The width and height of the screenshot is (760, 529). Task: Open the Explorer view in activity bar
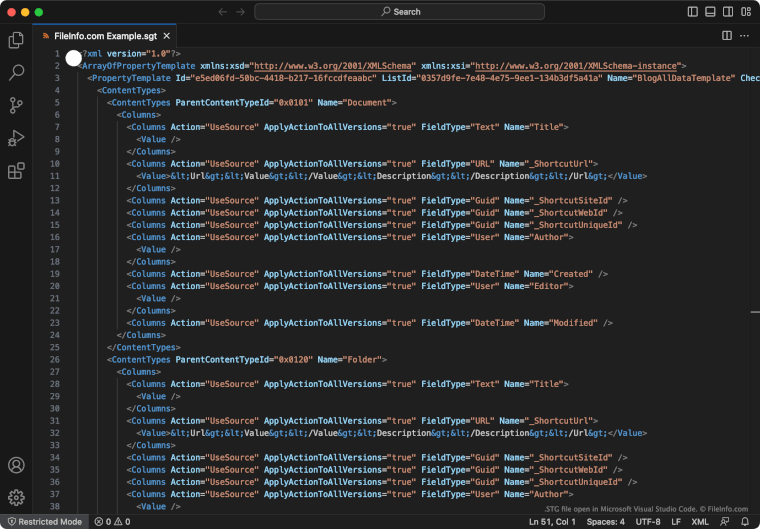pyautogui.click(x=16, y=40)
